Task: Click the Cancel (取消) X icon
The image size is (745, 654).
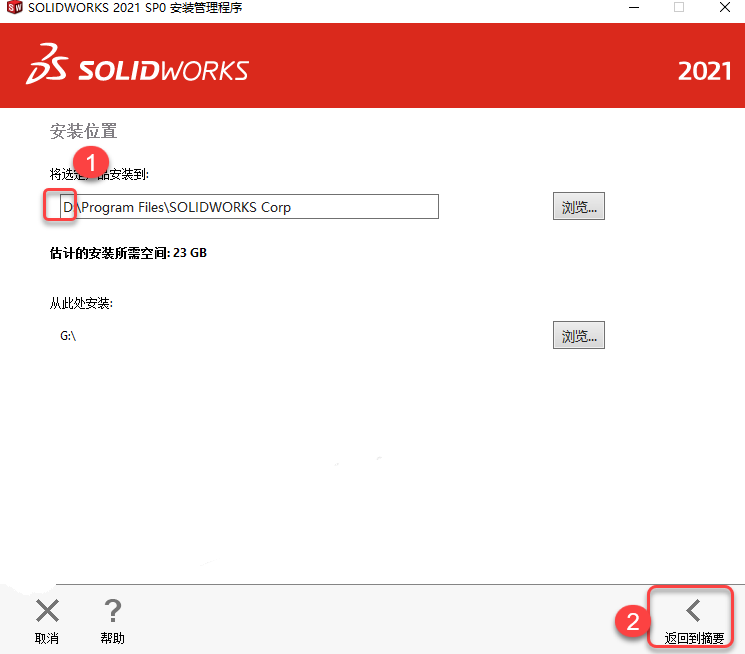Action: tap(48, 611)
